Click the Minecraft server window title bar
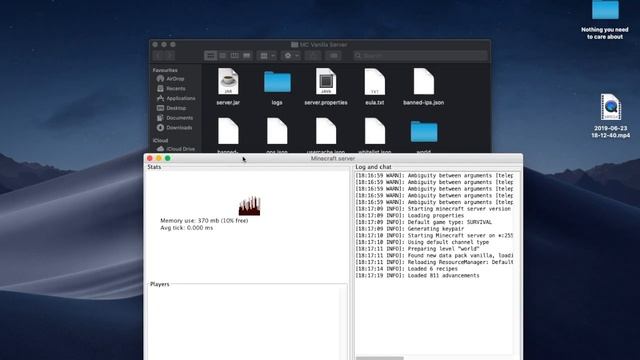The width and height of the screenshot is (640, 360). coord(333,158)
